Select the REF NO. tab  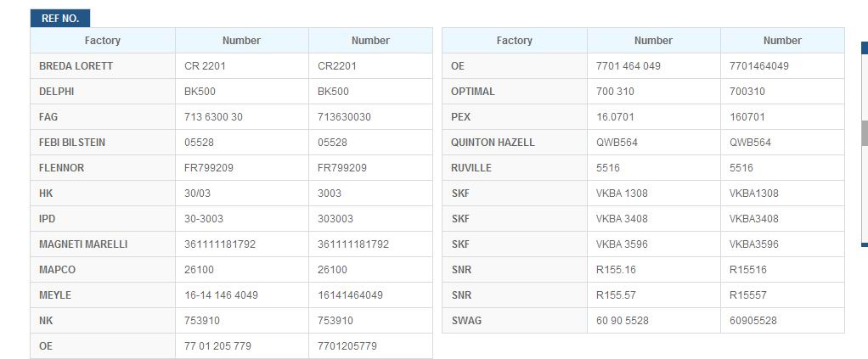[x=59, y=19]
